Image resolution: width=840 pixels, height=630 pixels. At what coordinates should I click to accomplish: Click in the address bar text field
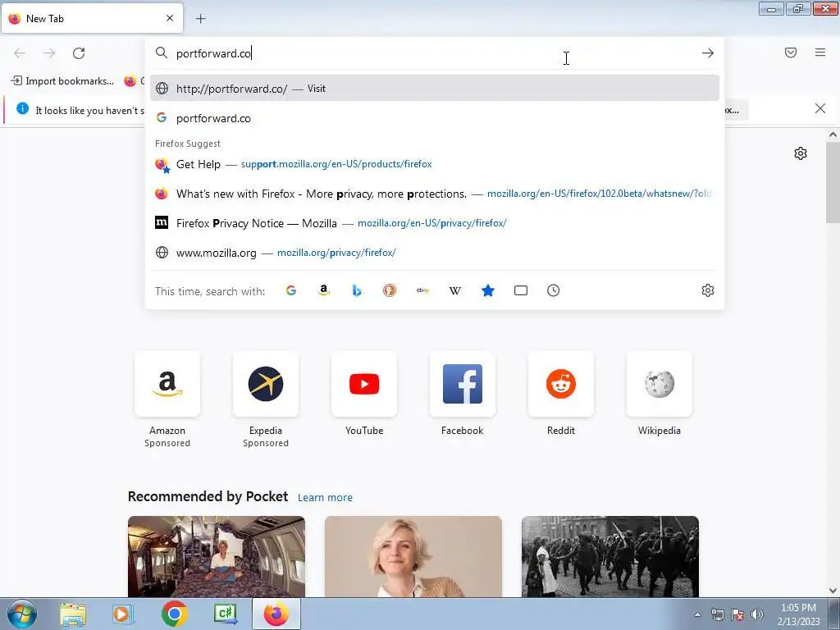434,53
